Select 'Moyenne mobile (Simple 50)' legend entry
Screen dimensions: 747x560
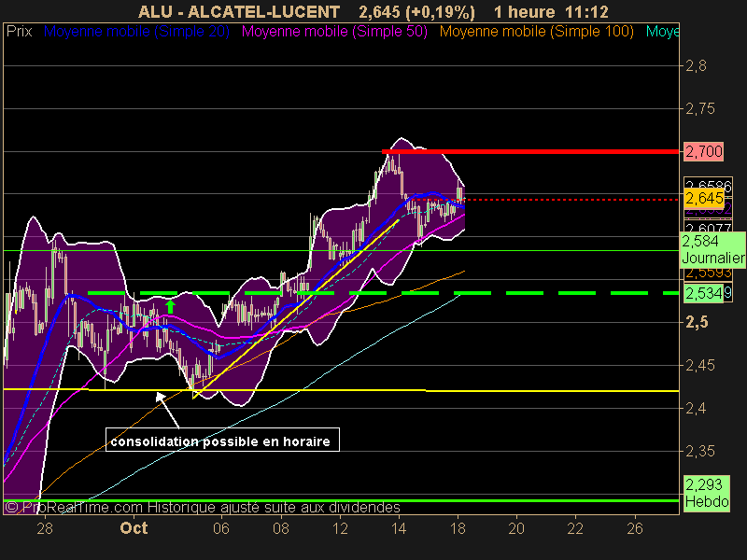tap(334, 32)
